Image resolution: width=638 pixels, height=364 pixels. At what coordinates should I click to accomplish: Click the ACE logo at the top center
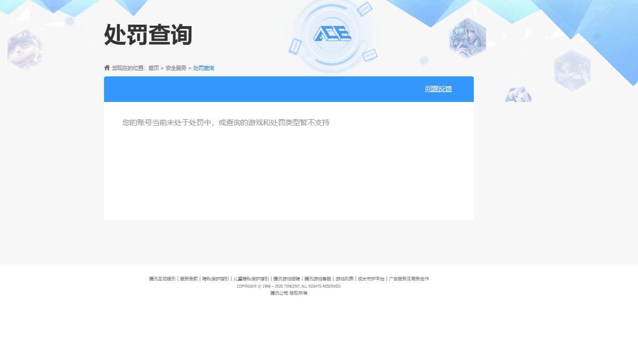coord(332,34)
